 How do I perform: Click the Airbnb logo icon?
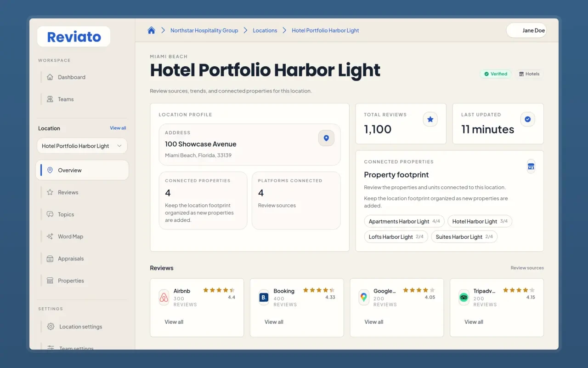click(164, 298)
